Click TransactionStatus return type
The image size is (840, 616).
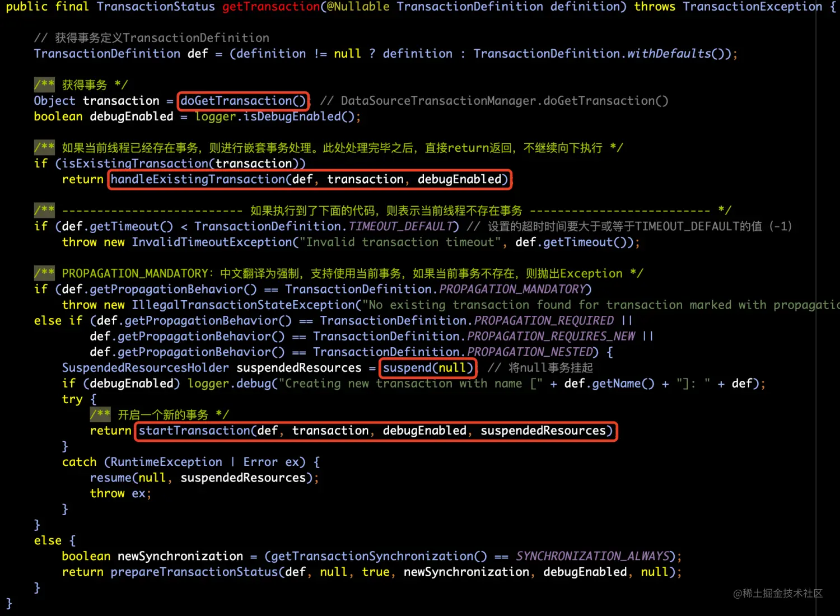click(x=156, y=7)
